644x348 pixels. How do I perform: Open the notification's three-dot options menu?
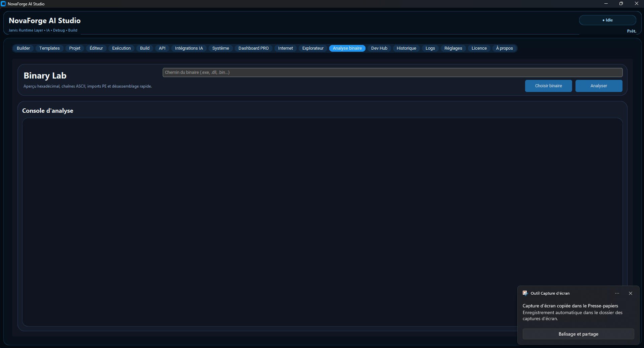(617, 293)
